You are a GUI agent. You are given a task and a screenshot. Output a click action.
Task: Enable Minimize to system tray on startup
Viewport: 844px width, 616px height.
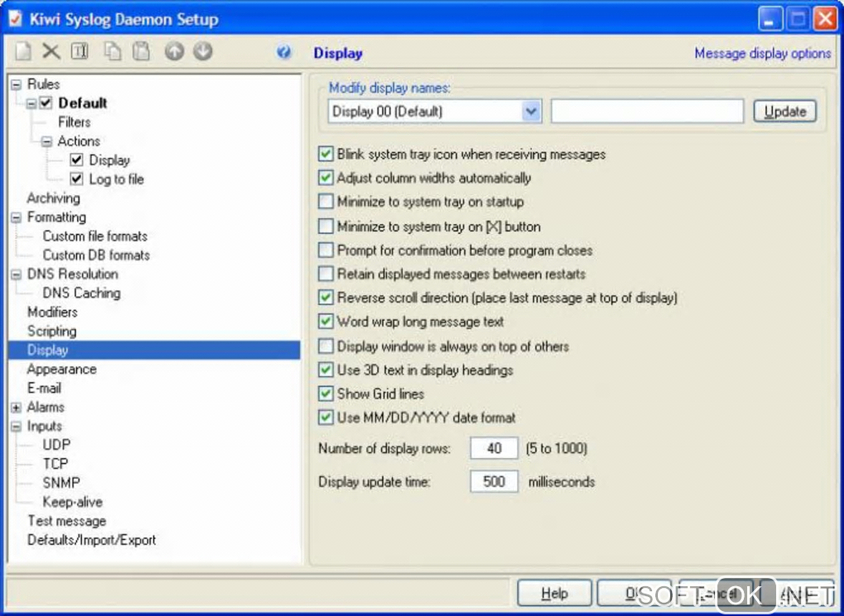[326, 201]
